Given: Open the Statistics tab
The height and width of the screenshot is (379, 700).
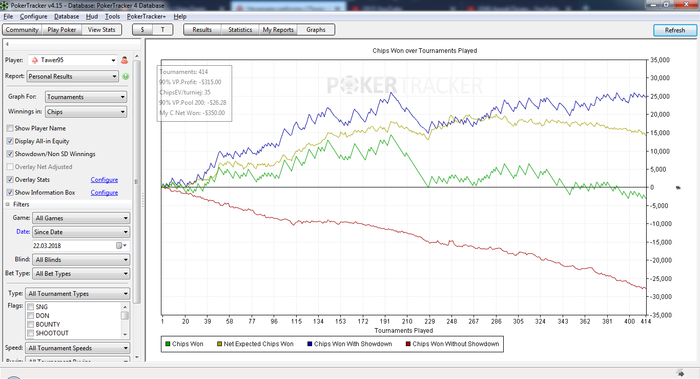Looking at the screenshot, I should tap(240, 30).
